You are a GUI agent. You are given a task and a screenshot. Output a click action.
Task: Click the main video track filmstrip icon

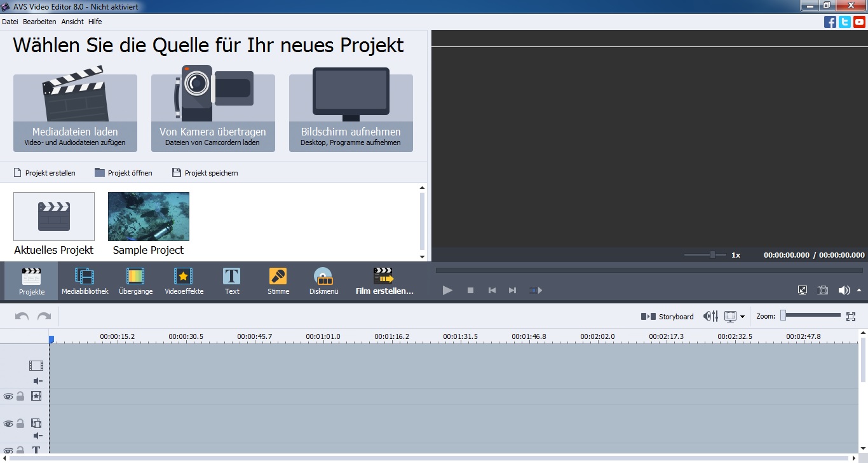pyautogui.click(x=36, y=366)
